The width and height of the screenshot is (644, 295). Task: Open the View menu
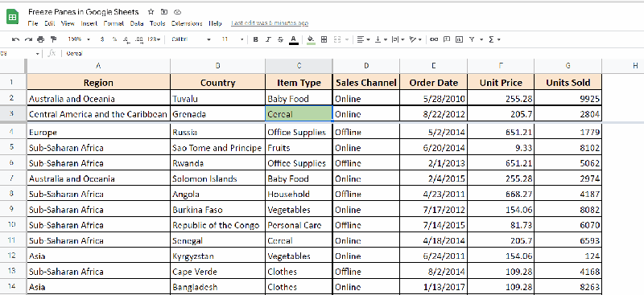pyautogui.click(x=68, y=23)
